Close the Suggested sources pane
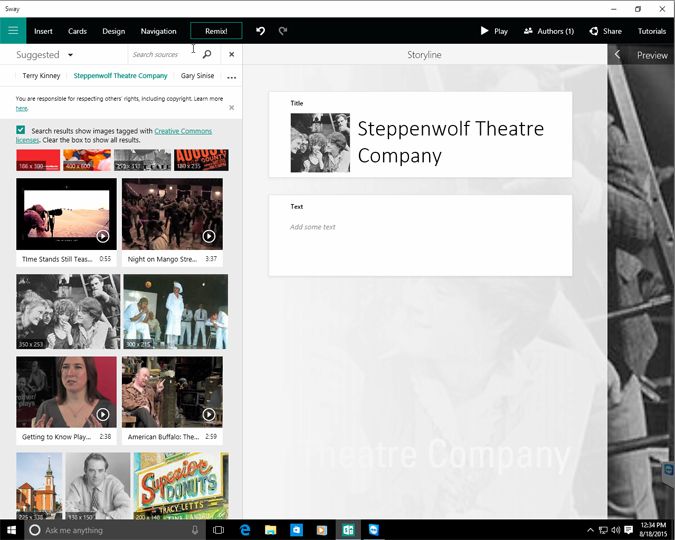This screenshot has width=675, height=540. click(x=232, y=54)
